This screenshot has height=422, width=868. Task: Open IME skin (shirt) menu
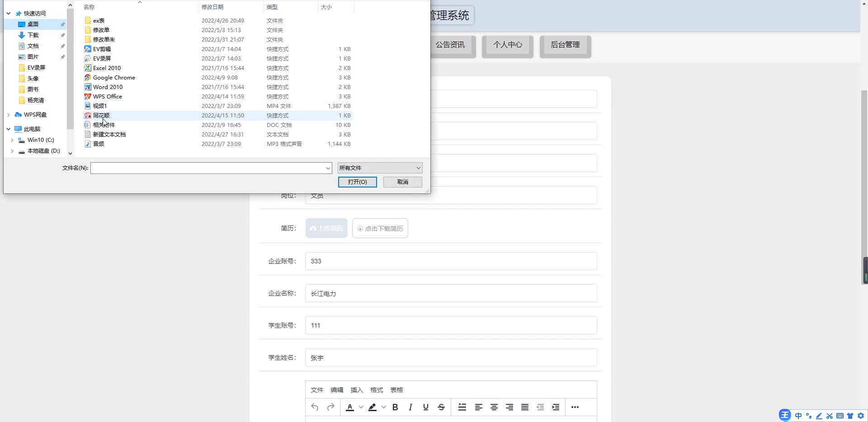(850, 416)
